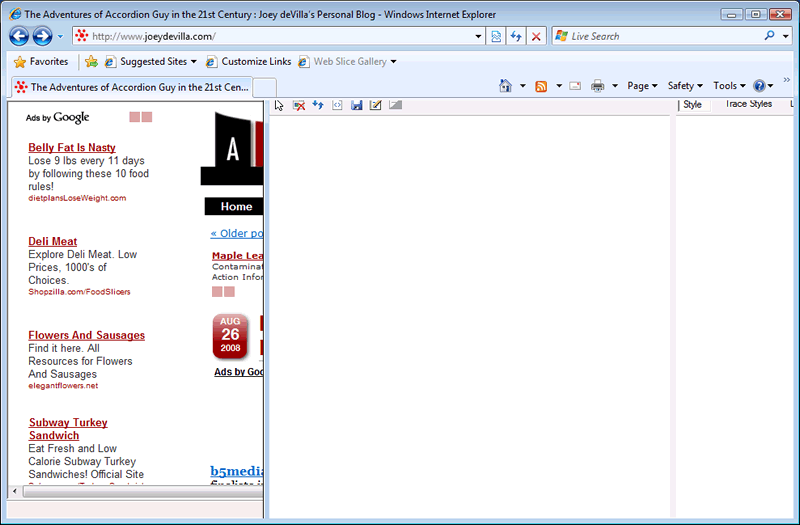Click the Home icon in command bar
The image size is (800, 525).
[505, 86]
